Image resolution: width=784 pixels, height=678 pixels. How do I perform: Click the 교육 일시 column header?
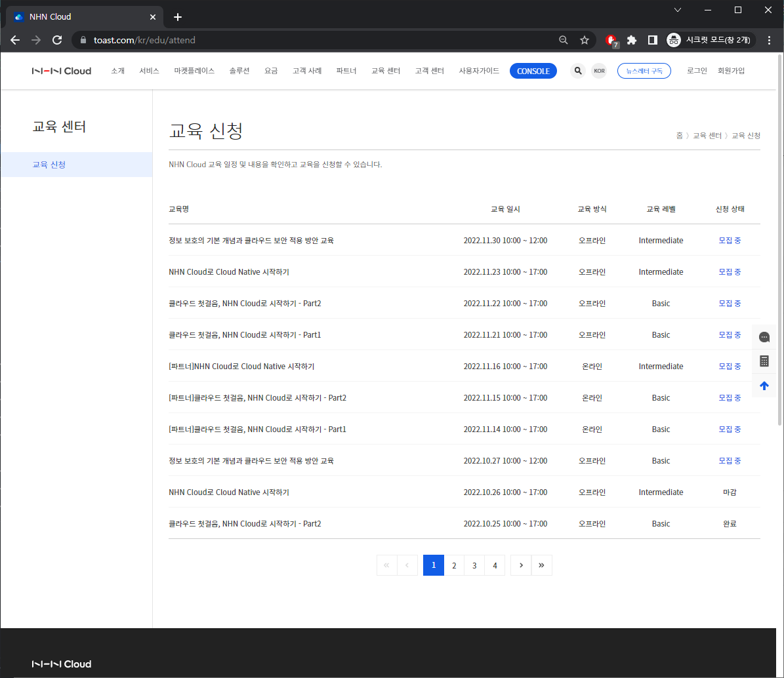coord(506,209)
